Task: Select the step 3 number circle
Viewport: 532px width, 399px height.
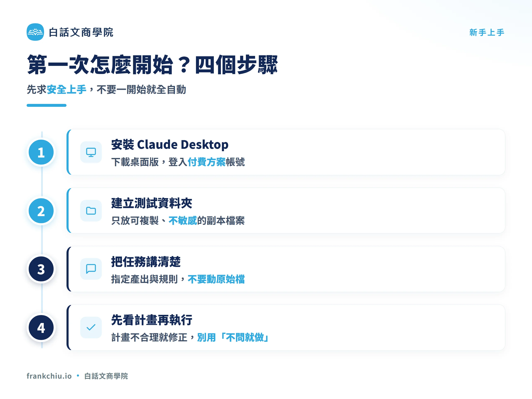Action: click(41, 269)
